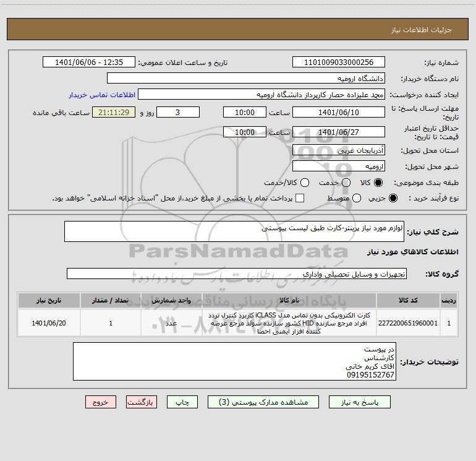Click the requester field مجد علیزاده حصار
The width and height of the screenshot is (476, 461).
click(x=261, y=95)
